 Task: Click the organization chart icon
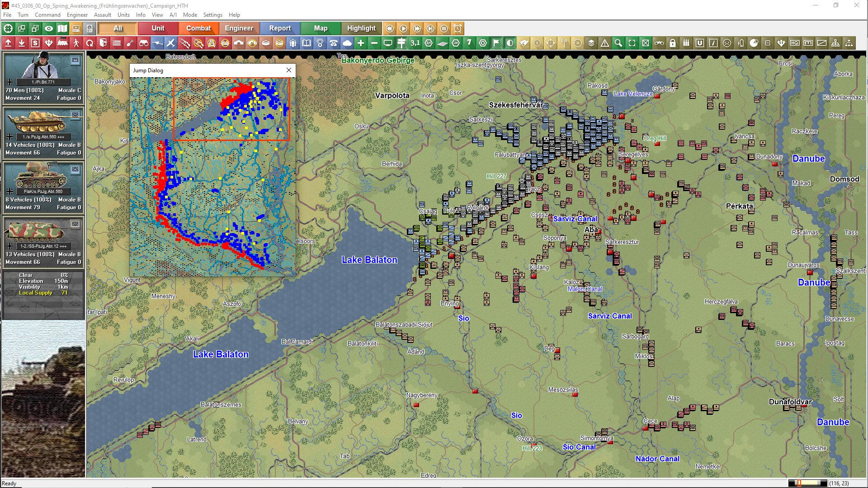(x=835, y=43)
